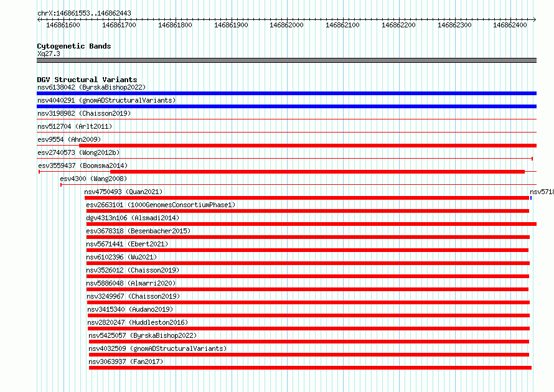The image size is (554, 392).
Task: Click ruler position 146862100
Action: tap(343, 25)
